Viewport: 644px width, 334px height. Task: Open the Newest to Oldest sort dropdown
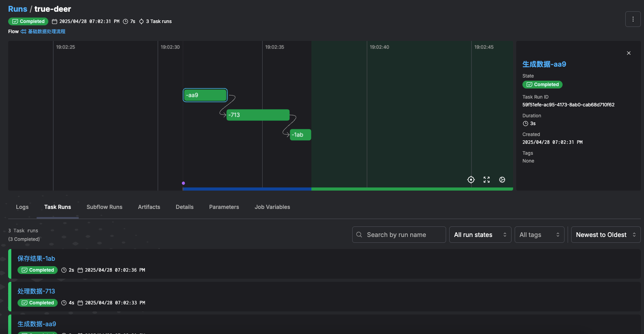(x=606, y=235)
